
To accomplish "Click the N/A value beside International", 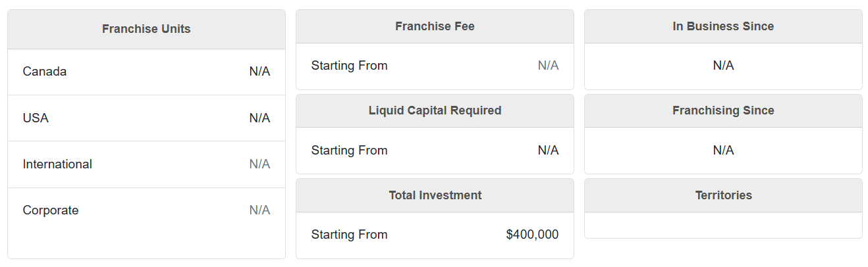I will [x=259, y=164].
